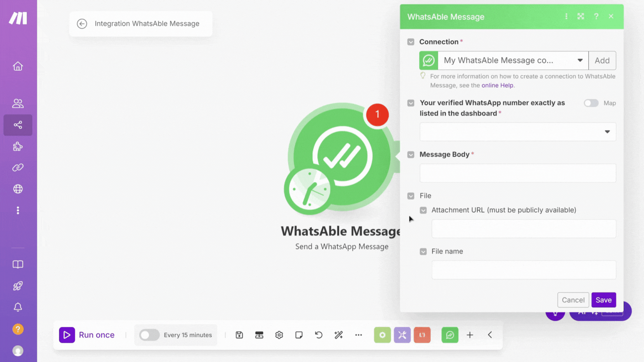Open the toolbar three-dot More options

358,335
